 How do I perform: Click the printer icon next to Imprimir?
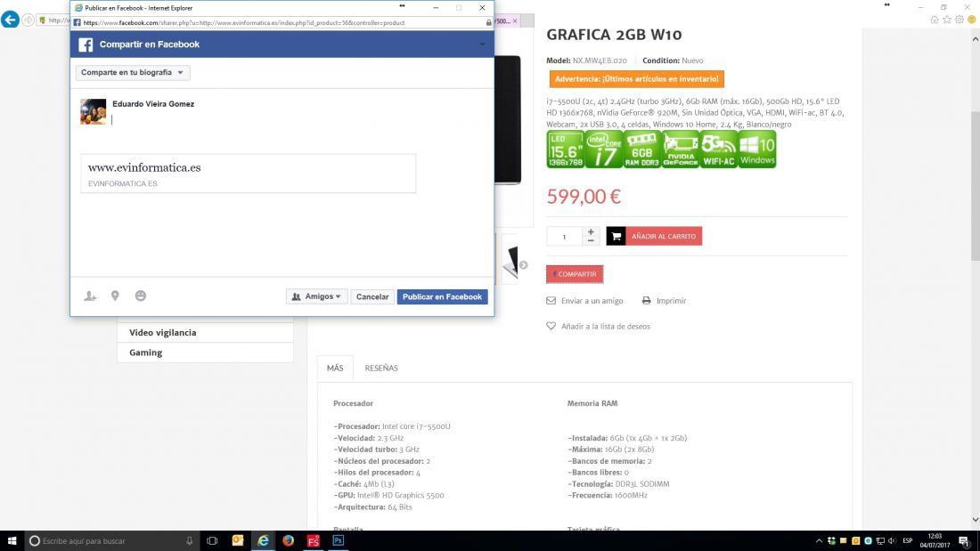coord(646,301)
